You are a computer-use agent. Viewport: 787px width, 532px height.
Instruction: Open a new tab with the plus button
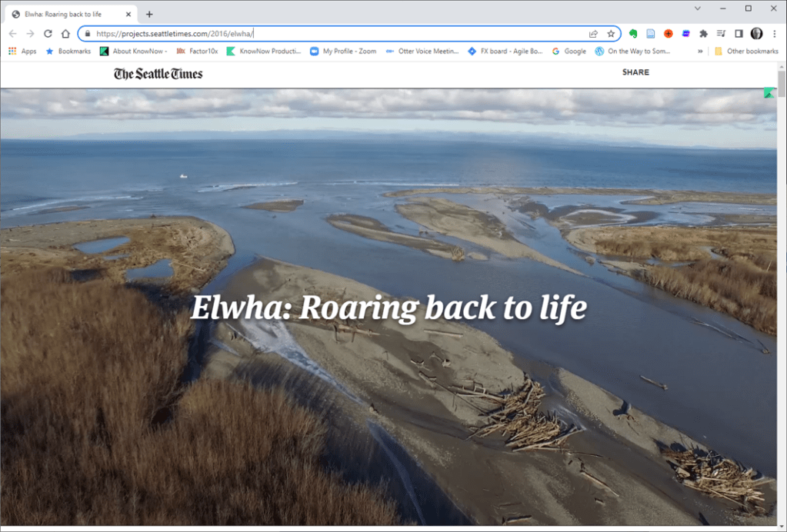[x=149, y=14]
